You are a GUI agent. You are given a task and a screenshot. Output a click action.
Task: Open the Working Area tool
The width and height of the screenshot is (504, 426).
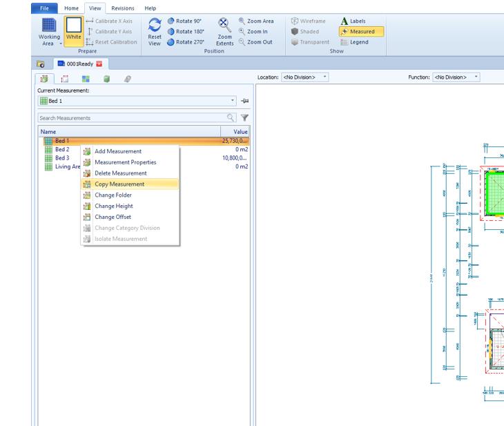49,32
